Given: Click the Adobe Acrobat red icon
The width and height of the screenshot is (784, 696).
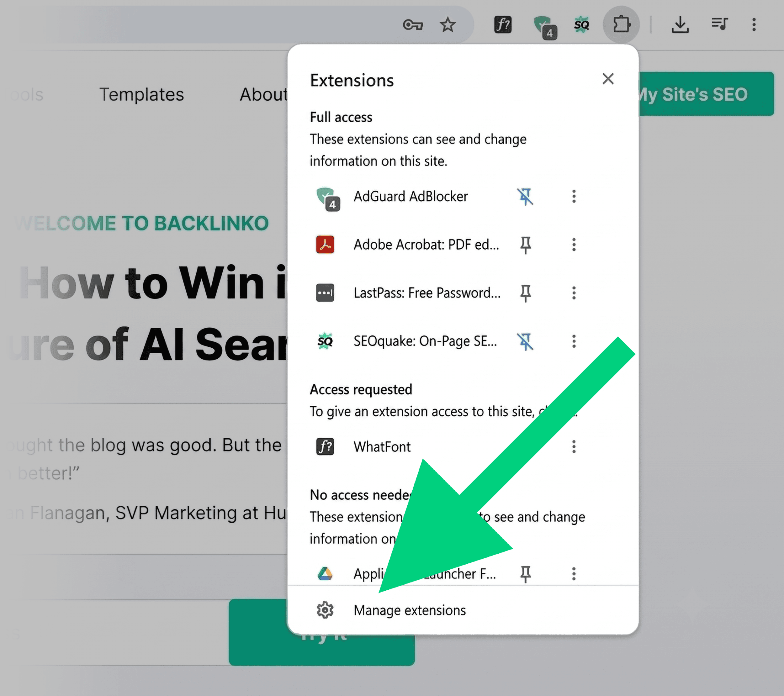Looking at the screenshot, I should pyautogui.click(x=325, y=245).
